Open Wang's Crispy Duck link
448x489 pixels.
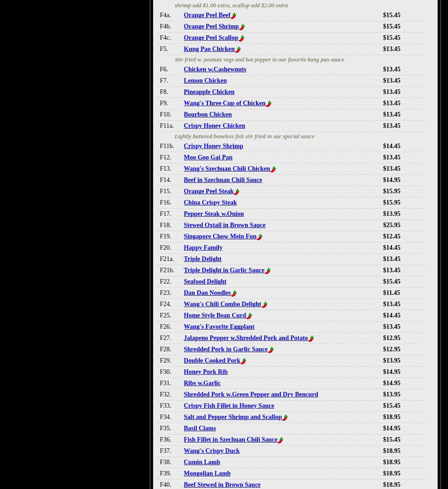211,451
